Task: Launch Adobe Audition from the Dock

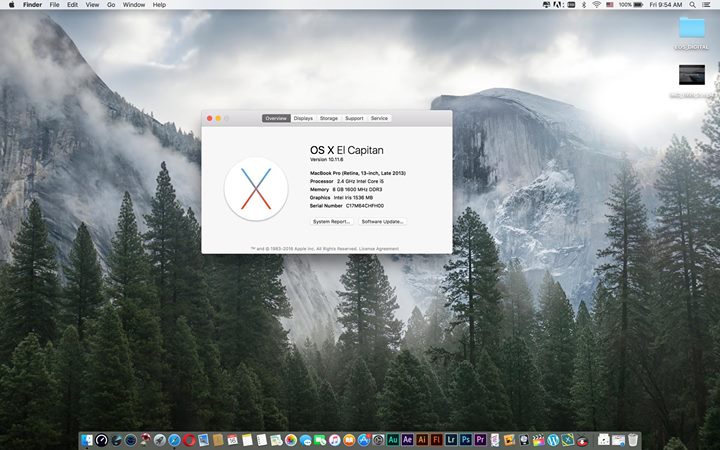Action: point(393,440)
